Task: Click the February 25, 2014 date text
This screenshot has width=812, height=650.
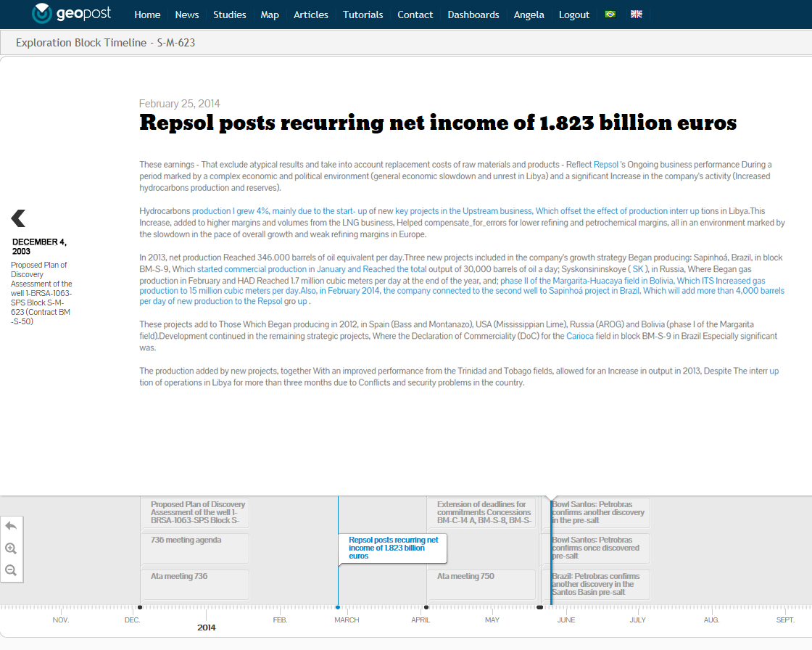Action: coord(179,104)
